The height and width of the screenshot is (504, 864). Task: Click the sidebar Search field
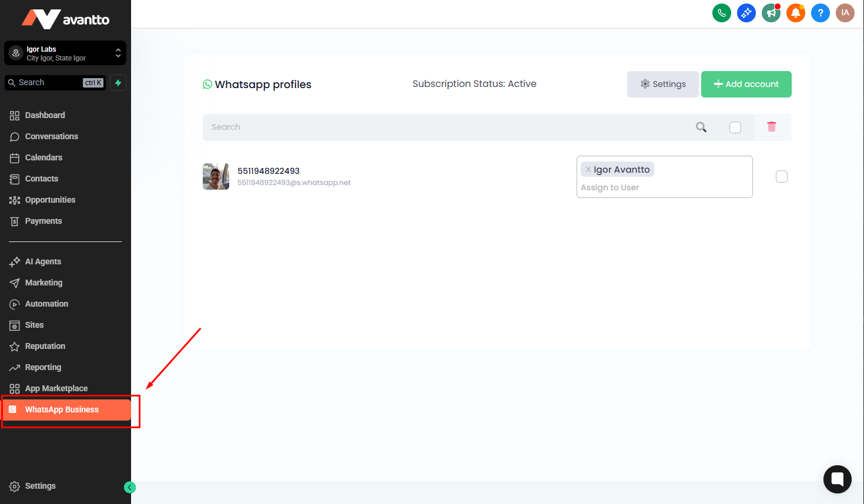point(55,83)
